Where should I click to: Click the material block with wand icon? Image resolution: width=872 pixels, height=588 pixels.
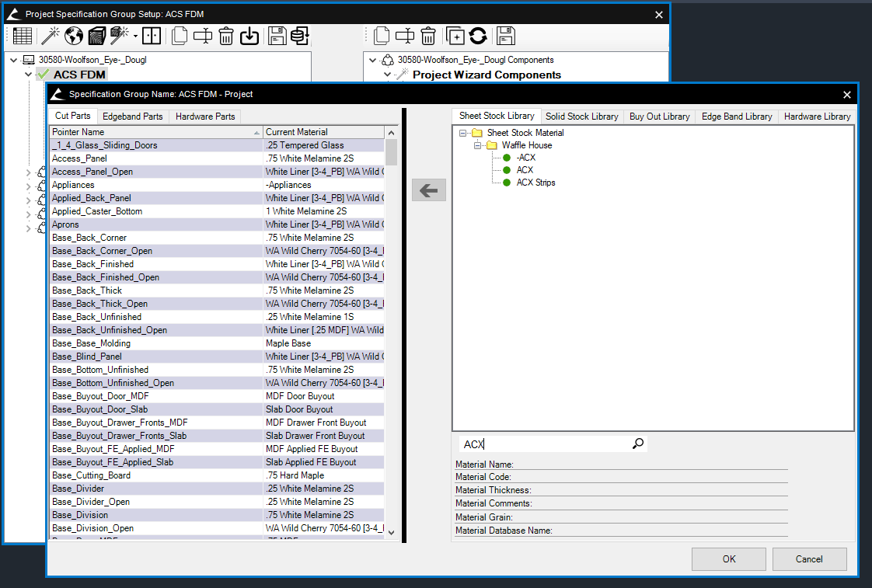pyautogui.click(x=119, y=37)
